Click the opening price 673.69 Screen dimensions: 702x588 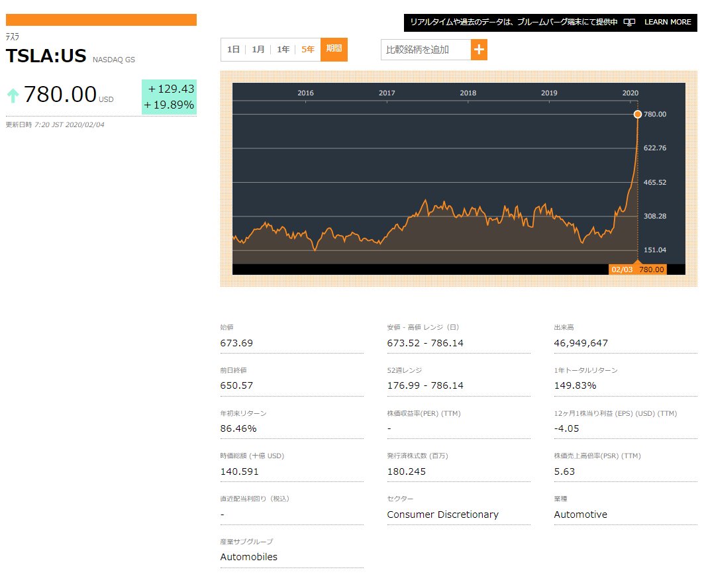click(236, 343)
